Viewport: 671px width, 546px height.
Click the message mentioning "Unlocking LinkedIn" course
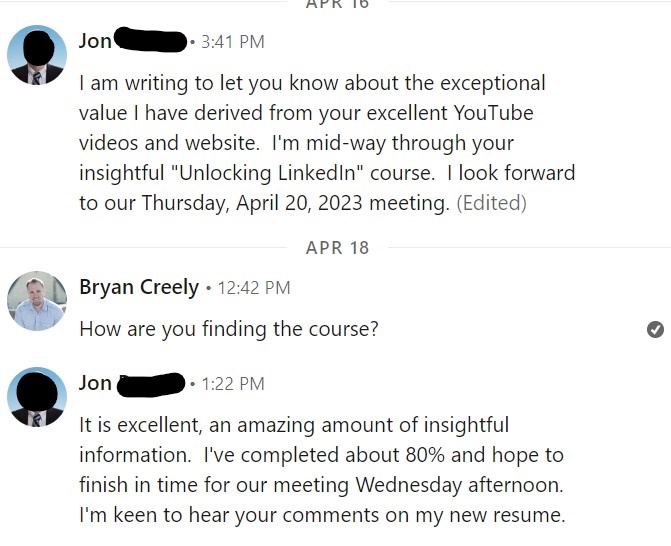pyautogui.click(x=327, y=143)
